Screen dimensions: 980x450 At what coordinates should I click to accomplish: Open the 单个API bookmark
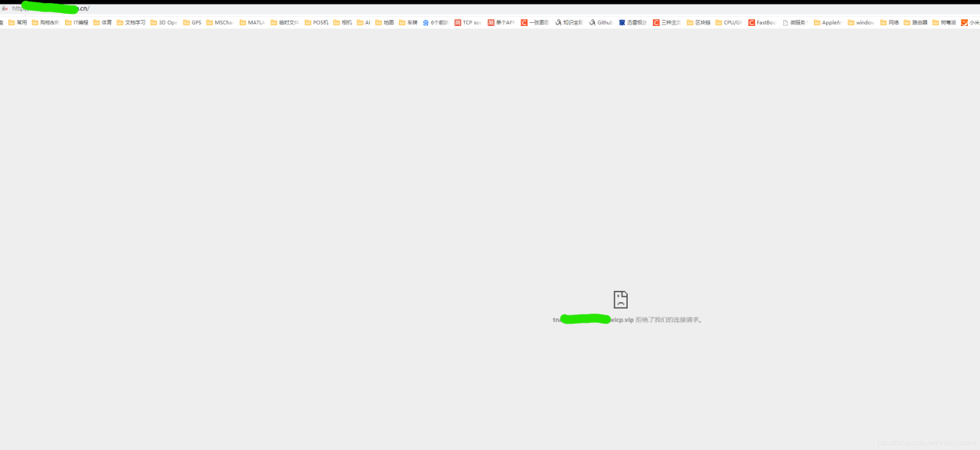pyautogui.click(x=501, y=23)
